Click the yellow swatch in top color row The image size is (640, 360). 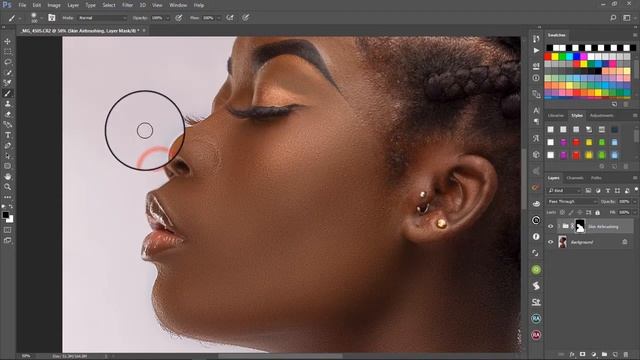point(555,56)
